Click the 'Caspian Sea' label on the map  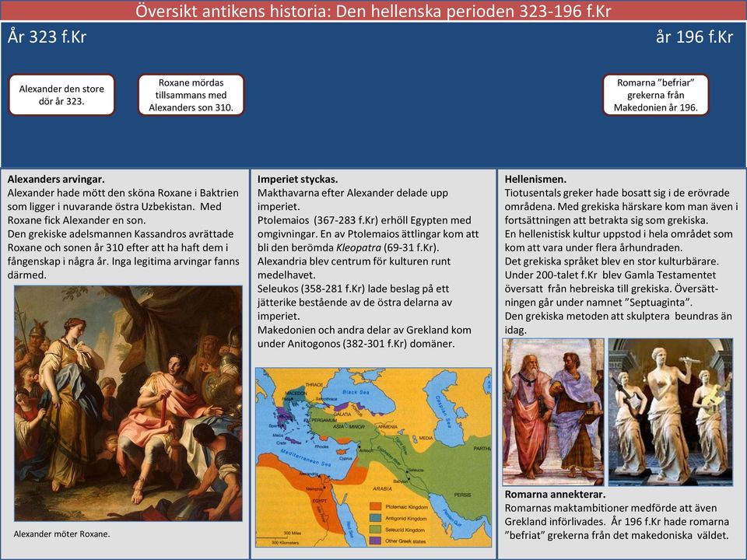tap(444, 412)
